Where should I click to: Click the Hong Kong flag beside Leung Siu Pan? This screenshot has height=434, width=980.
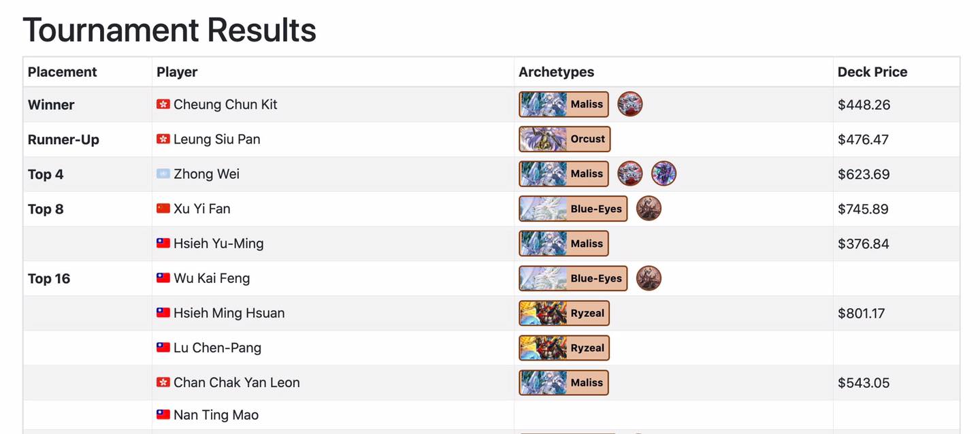[163, 139]
